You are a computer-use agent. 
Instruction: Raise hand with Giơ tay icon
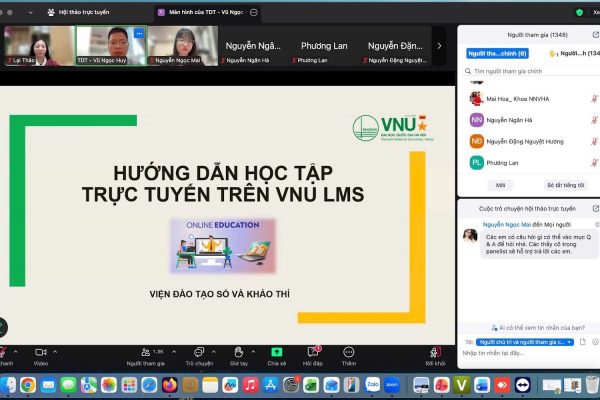pos(238,352)
